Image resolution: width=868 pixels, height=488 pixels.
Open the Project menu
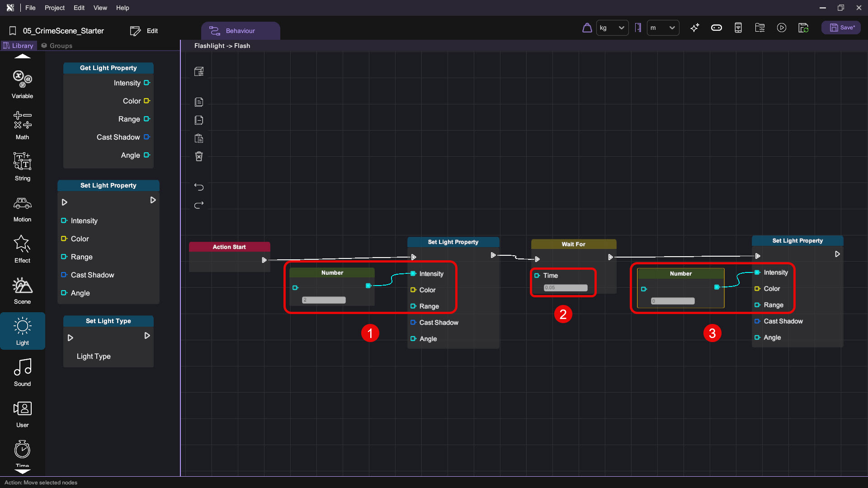pos(54,8)
